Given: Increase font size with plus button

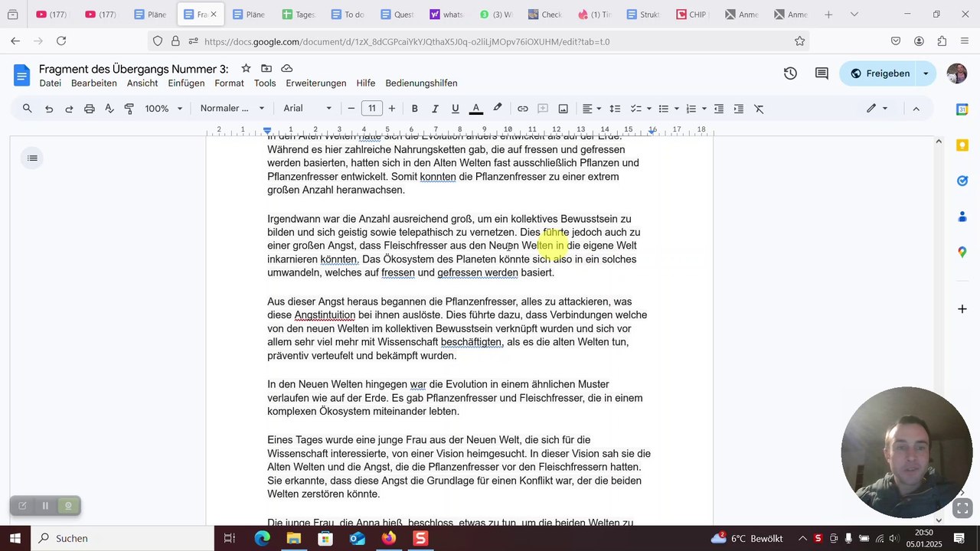Looking at the screenshot, I should coord(392,109).
